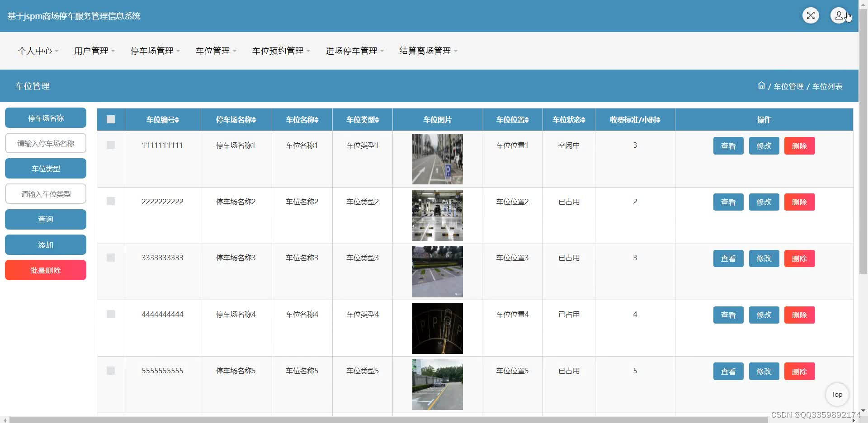Click the 查询 search button
The width and height of the screenshot is (868, 423).
click(x=46, y=219)
